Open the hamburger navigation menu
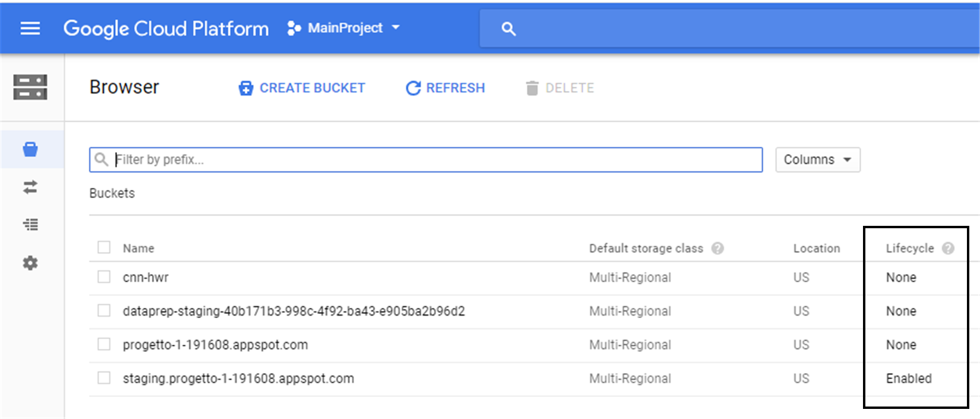The width and height of the screenshot is (980, 419). coord(30,28)
